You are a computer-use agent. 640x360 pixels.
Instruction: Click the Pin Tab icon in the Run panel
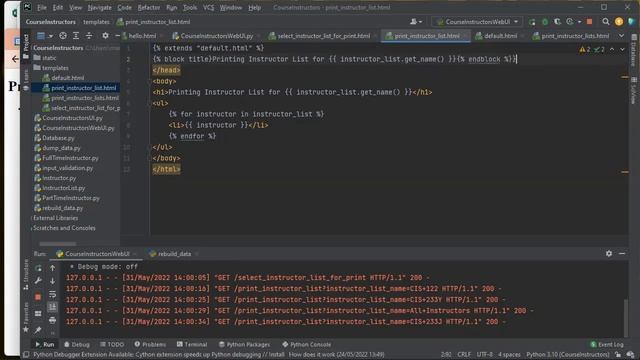click(38, 329)
